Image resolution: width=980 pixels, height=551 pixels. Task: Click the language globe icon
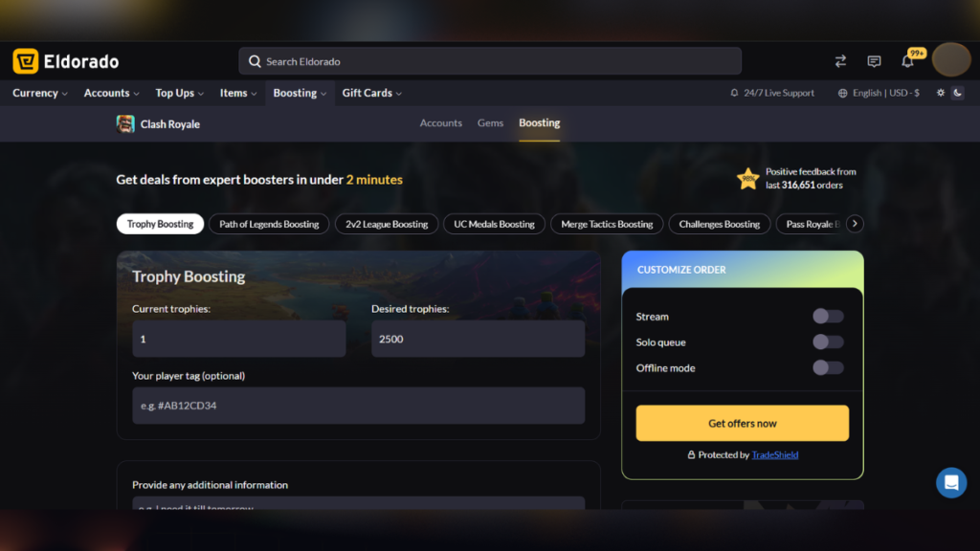pyautogui.click(x=842, y=93)
